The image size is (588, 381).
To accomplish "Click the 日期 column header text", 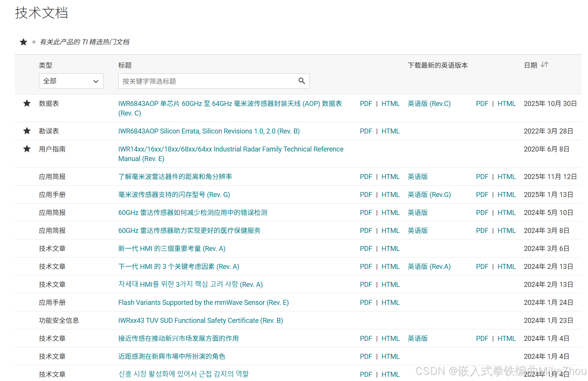I will [531, 65].
